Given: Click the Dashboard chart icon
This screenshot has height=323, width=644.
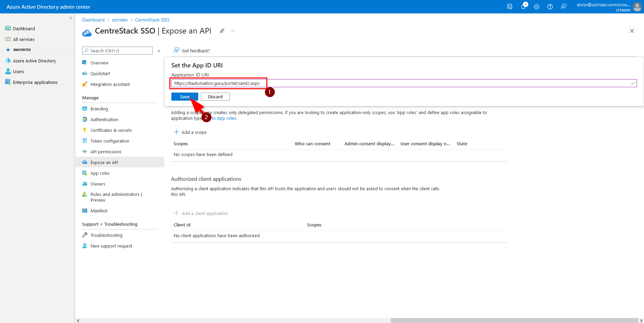Looking at the screenshot, I should point(8,29).
